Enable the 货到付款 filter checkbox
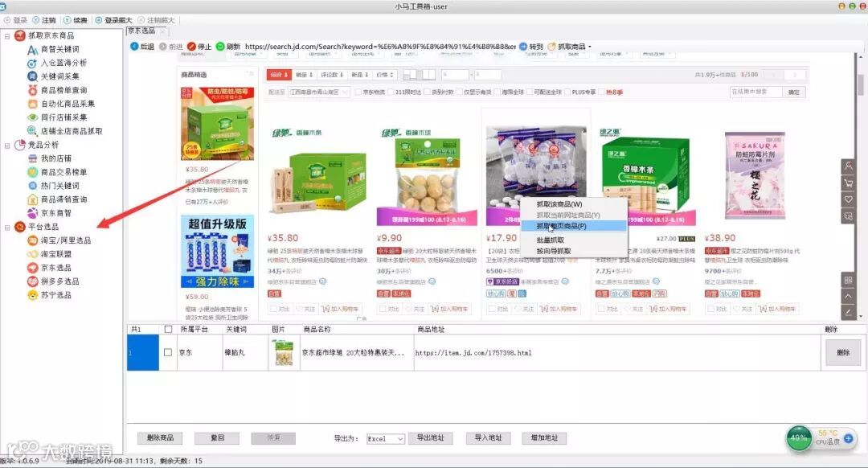The height and width of the screenshot is (468, 868). point(428,92)
